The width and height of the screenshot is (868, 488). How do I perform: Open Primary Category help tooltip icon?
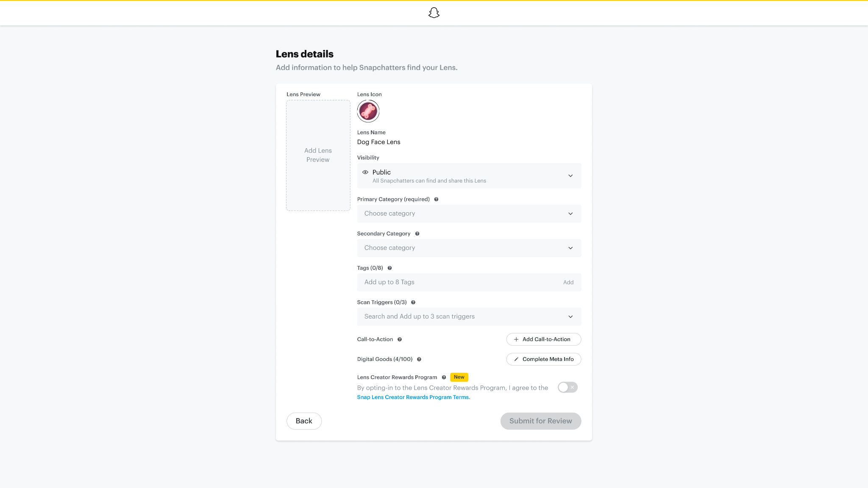tap(436, 200)
